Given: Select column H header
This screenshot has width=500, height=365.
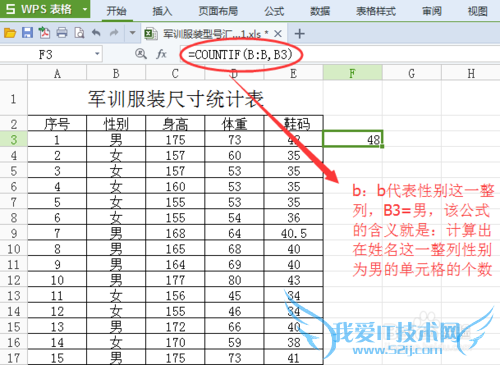Looking at the screenshot, I should pyautogui.click(x=471, y=73).
